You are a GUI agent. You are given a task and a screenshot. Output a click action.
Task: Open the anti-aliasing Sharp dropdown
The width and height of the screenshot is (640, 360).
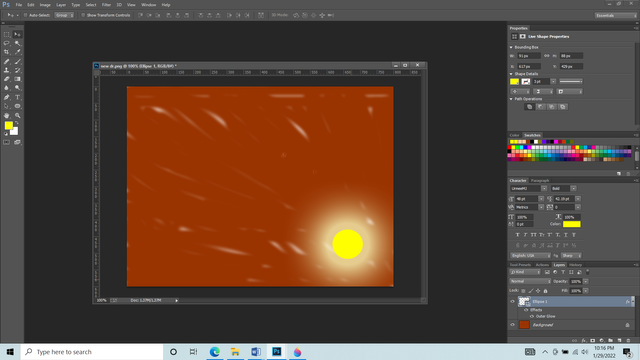tap(571, 256)
